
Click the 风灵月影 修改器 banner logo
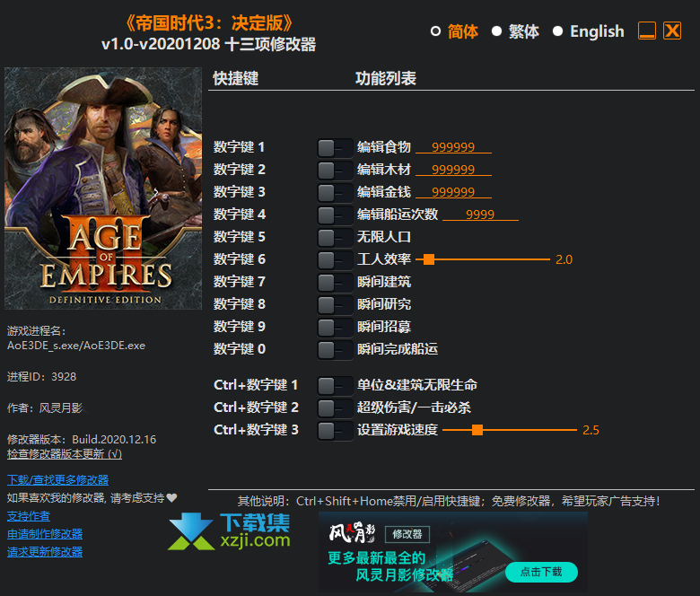click(380, 533)
